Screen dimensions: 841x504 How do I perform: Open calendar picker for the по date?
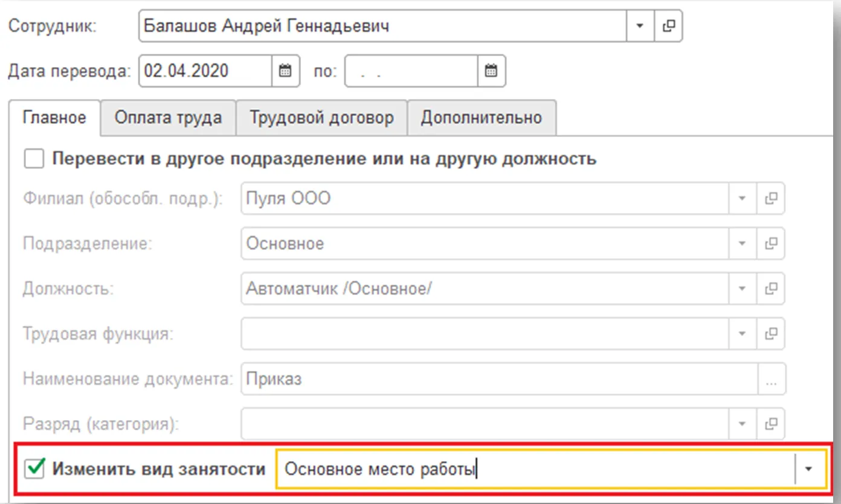[x=491, y=71]
